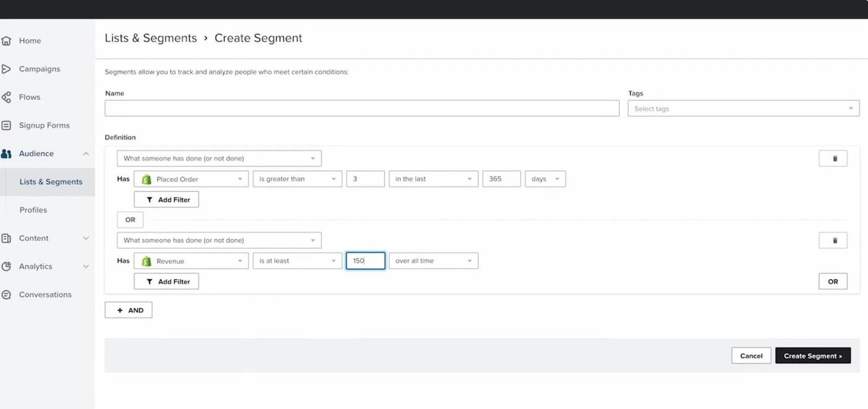Viewport: 868px width, 409px height.
Task: Open the Revenue metric dropdown
Action: pos(191,261)
